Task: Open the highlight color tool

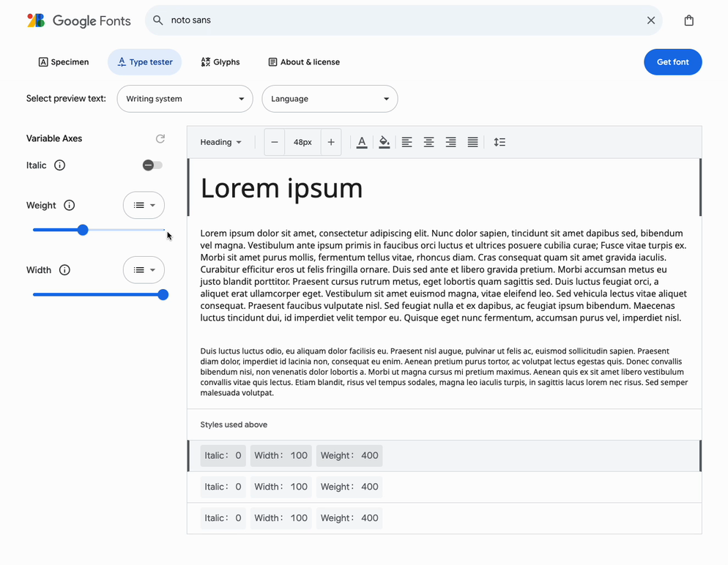Action: [x=384, y=142]
